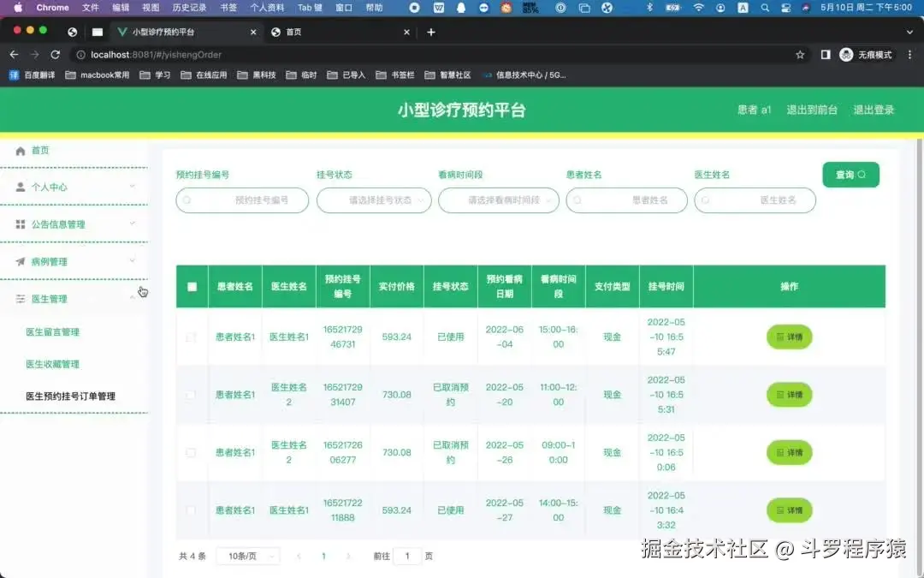Open the Control Center icon in menu bar
The height and width of the screenshot is (578, 924).
[785, 8]
